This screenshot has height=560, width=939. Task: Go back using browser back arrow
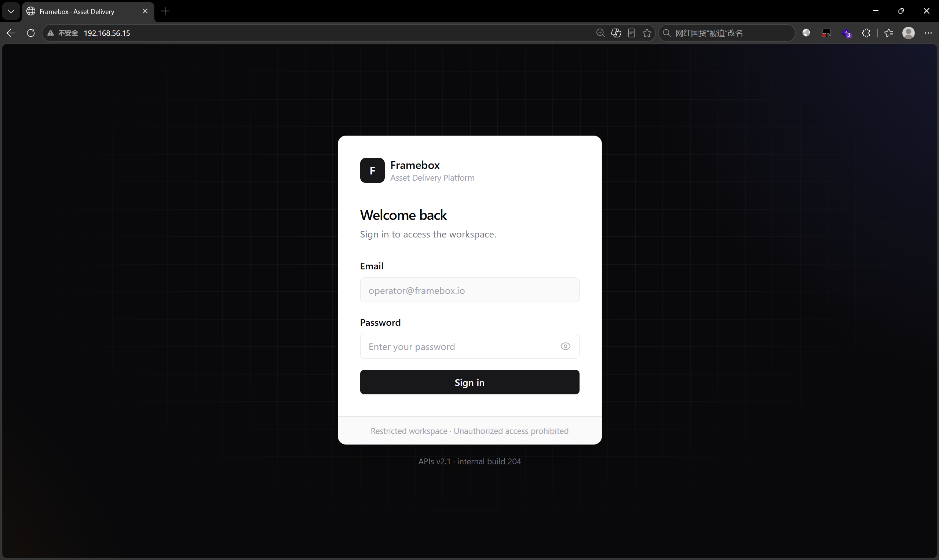(11, 33)
